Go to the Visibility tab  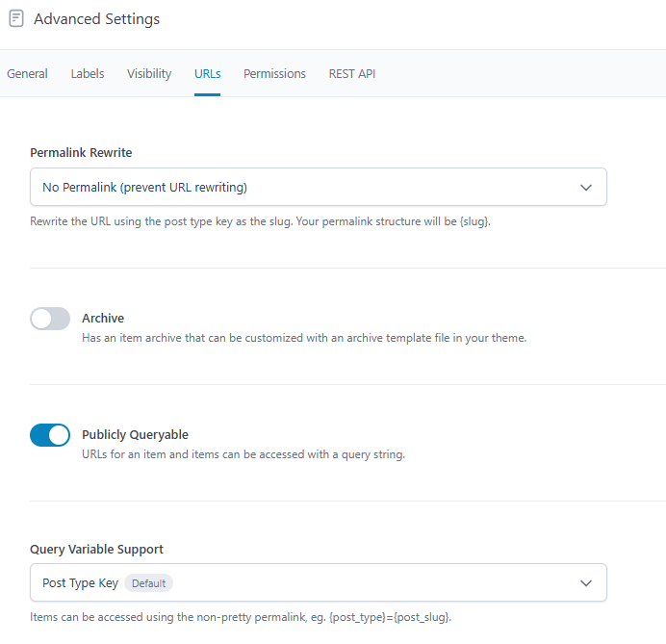coord(149,73)
